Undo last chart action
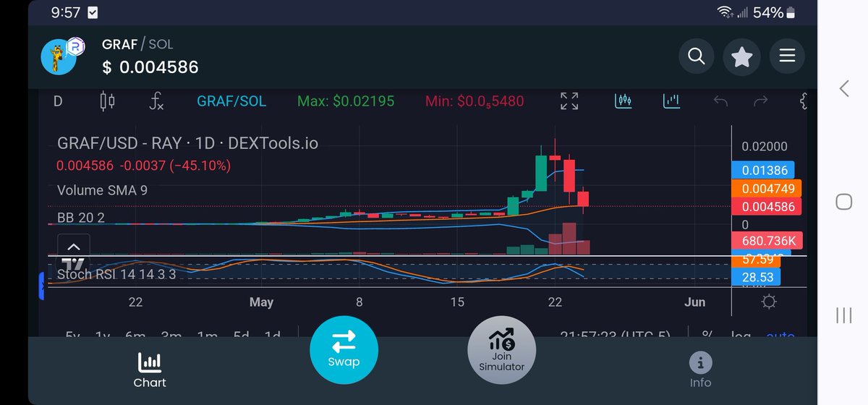 [x=720, y=101]
